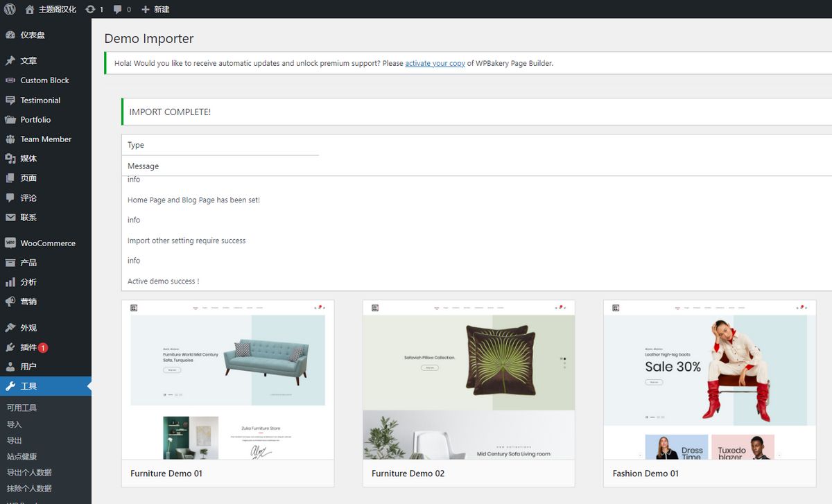Open the 导入 submenu item
This screenshot has width=832, height=504.
click(15, 424)
